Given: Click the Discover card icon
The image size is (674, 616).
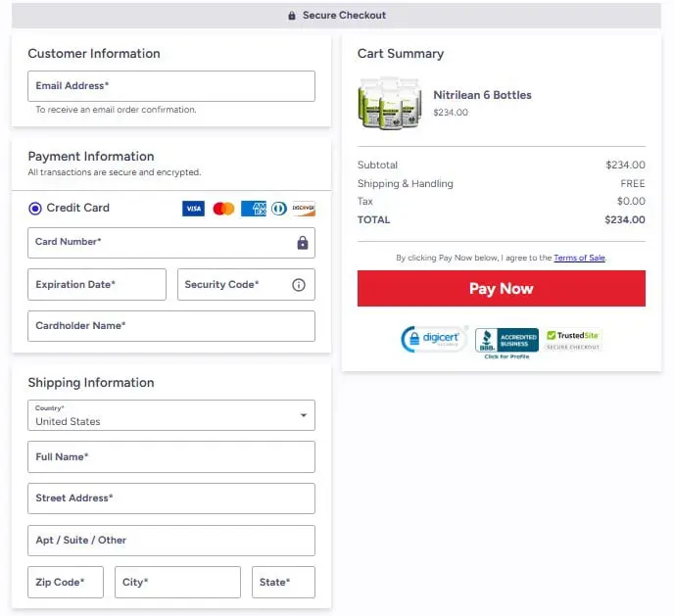Looking at the screenshot, I should pyautogui.click(x=304, y=209).
